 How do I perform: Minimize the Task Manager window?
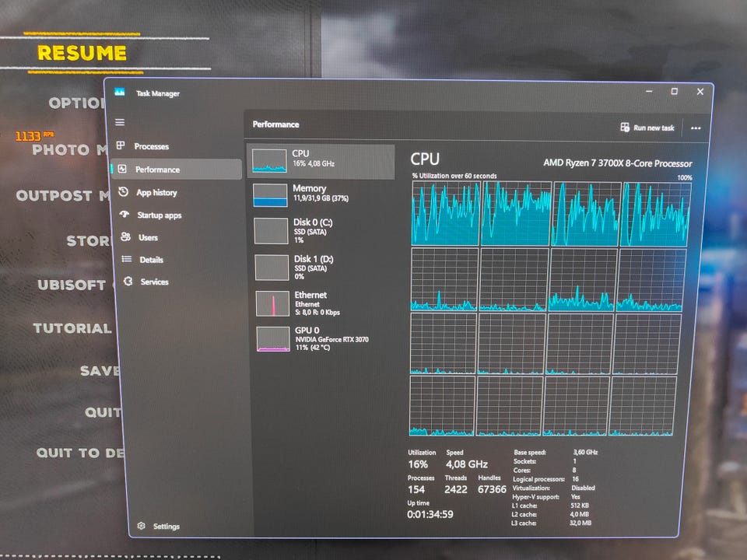[x=649, y=91]
